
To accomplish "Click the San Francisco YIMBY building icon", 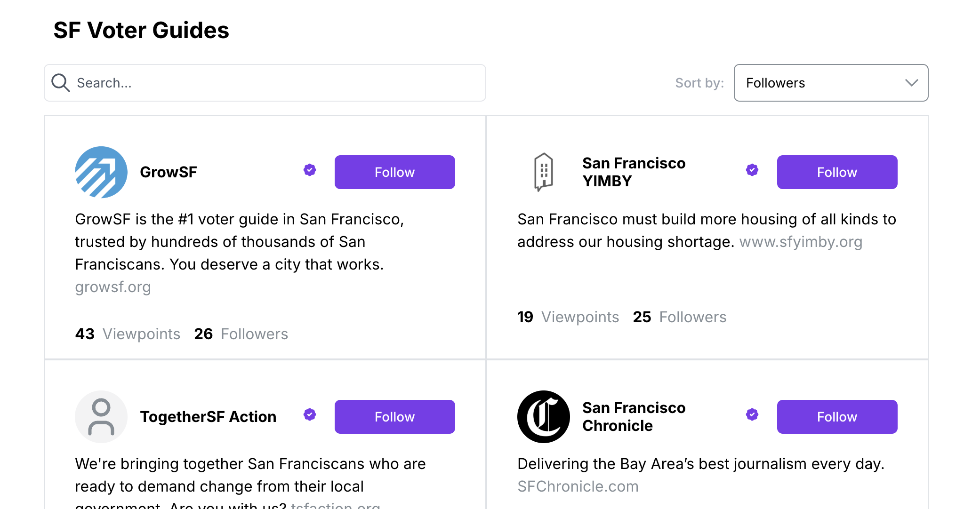I will (543, 172).
